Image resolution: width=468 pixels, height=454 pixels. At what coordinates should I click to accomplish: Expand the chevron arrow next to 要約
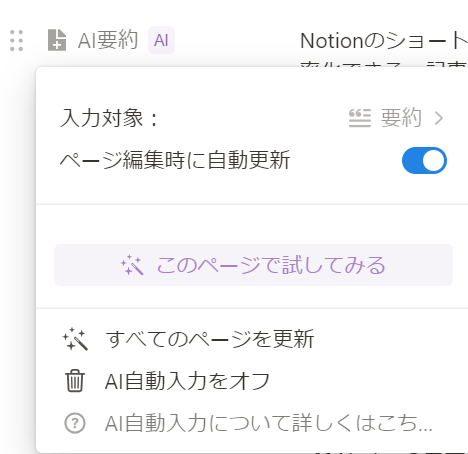(x=439, y=118)
